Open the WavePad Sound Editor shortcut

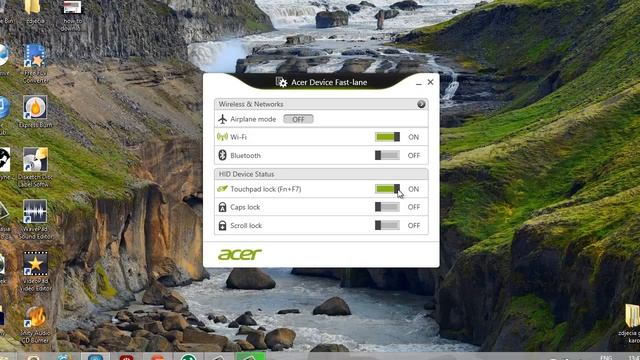click(35, 219)
